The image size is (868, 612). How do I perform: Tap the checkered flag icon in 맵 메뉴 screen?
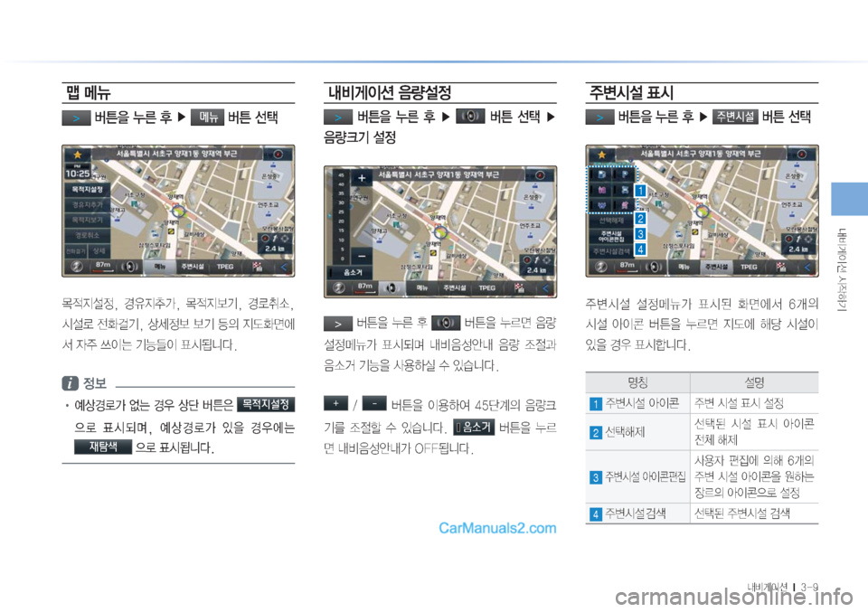pyautogui.click(x=258, y=267)
